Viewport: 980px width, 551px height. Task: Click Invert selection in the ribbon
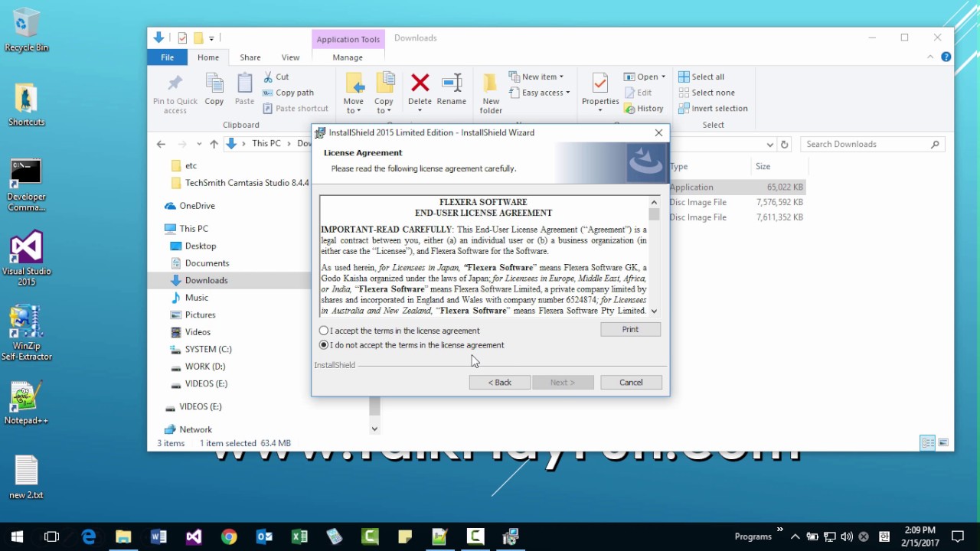[712, 109]
